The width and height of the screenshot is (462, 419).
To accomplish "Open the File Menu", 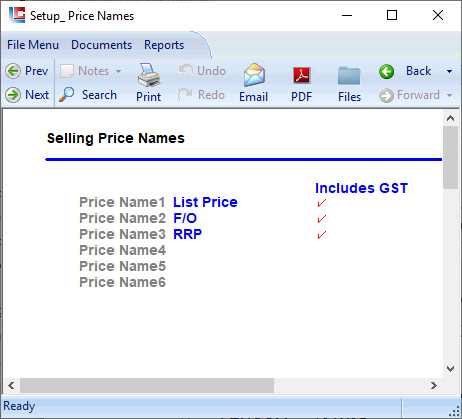I will (x=33, y=45).
